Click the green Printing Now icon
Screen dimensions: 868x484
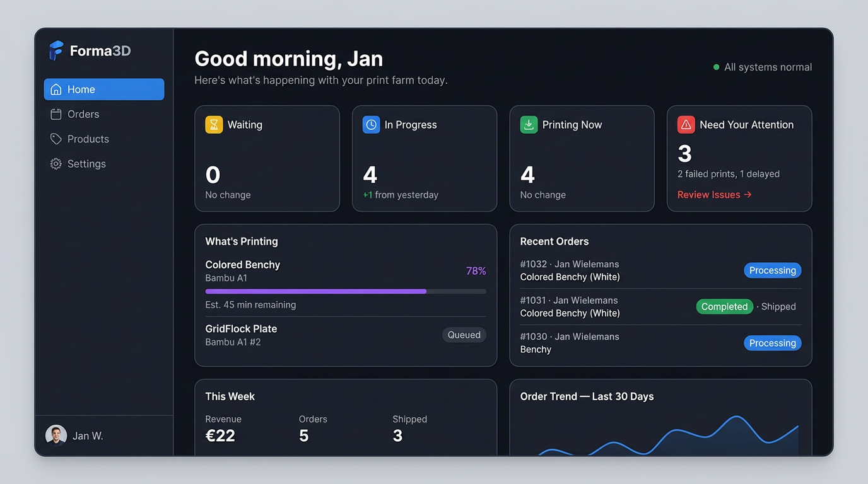point(528,124)
